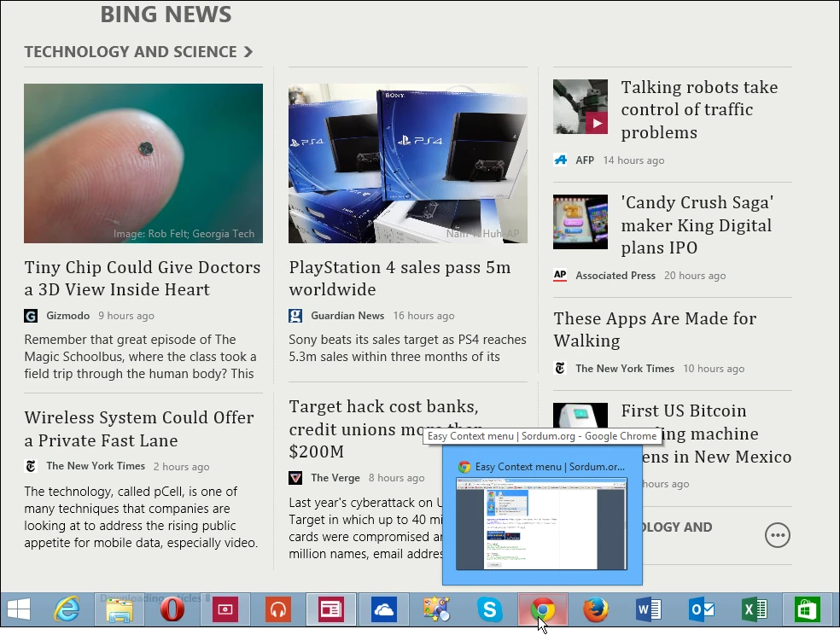
Task: Click the Guardian News source logo
Action: click(295, 316)
